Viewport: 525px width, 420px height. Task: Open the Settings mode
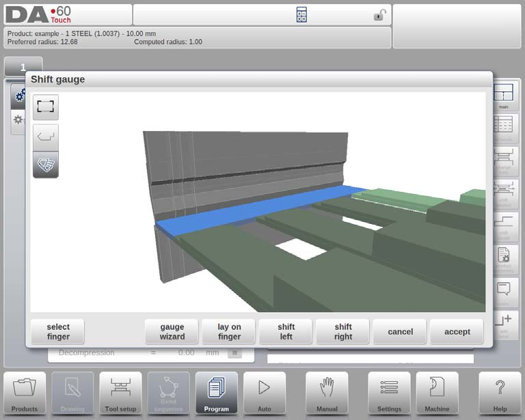pos(389,393)
